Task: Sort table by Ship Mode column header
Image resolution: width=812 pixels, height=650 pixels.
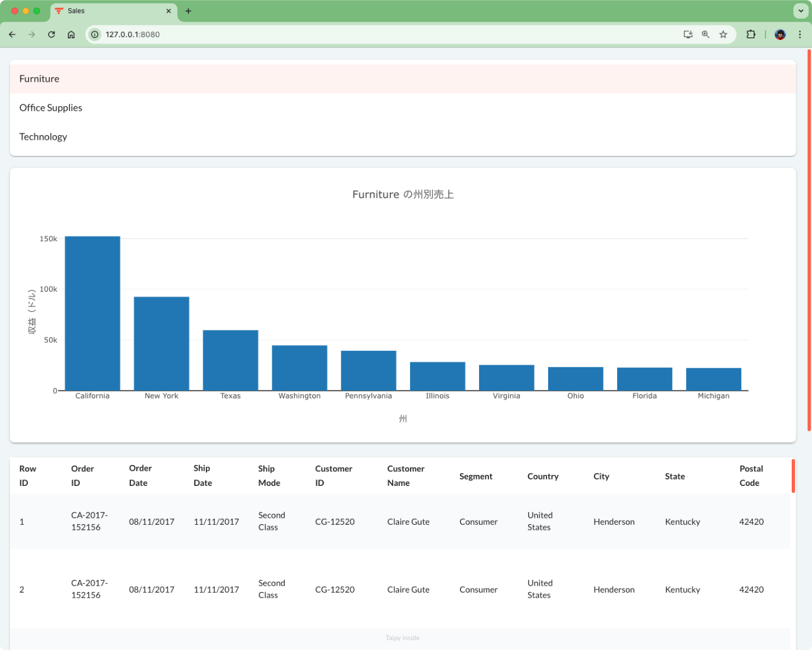Action: pyautogui.click(x=269, y=475)
